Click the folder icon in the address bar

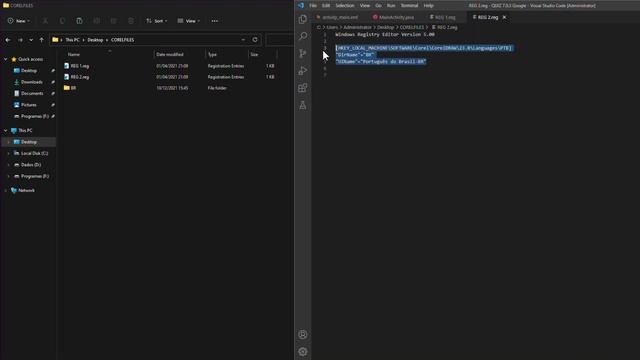[x=55, y=40]
